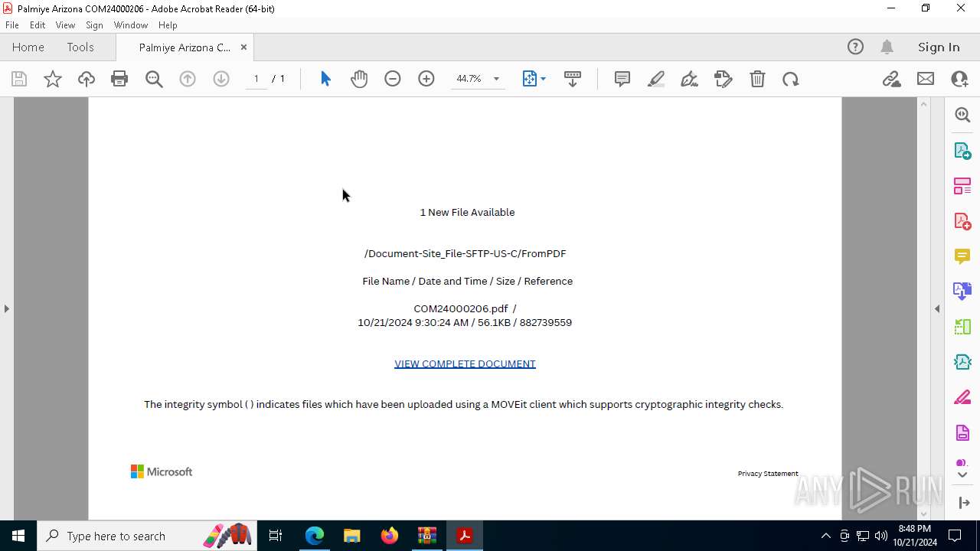Expand the left navigation pane arrow
This screenshot has height=551, width=980.
click(6, 308)
